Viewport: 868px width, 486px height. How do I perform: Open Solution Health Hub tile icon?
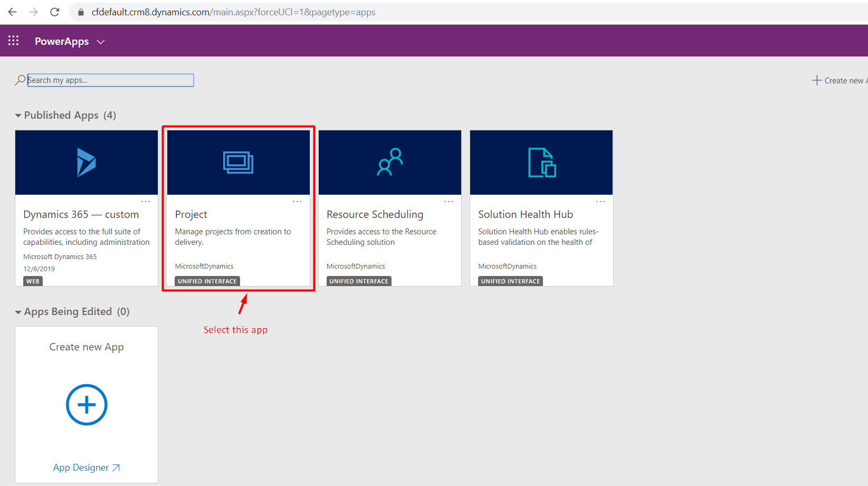[542, 163]
